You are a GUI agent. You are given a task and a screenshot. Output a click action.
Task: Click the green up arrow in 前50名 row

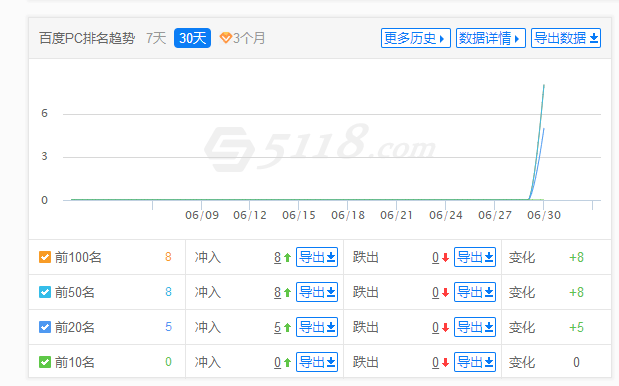tap(287, 292)
